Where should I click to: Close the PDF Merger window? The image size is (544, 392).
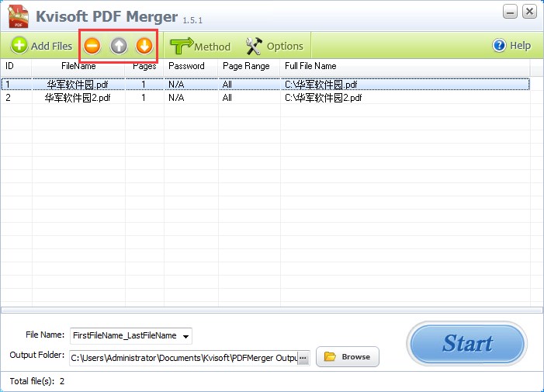point(529,12)
